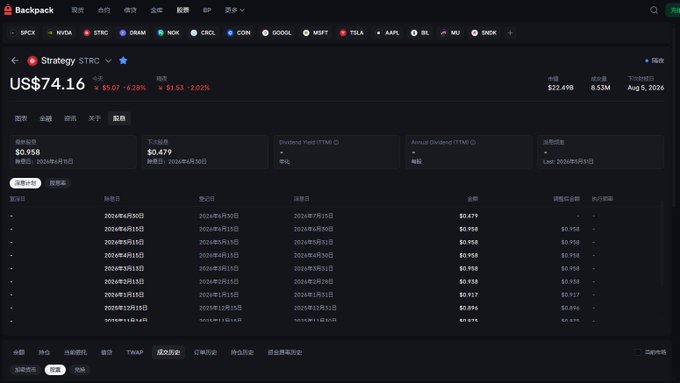Open 金库 in the top navigation

(x=157, y=10)
